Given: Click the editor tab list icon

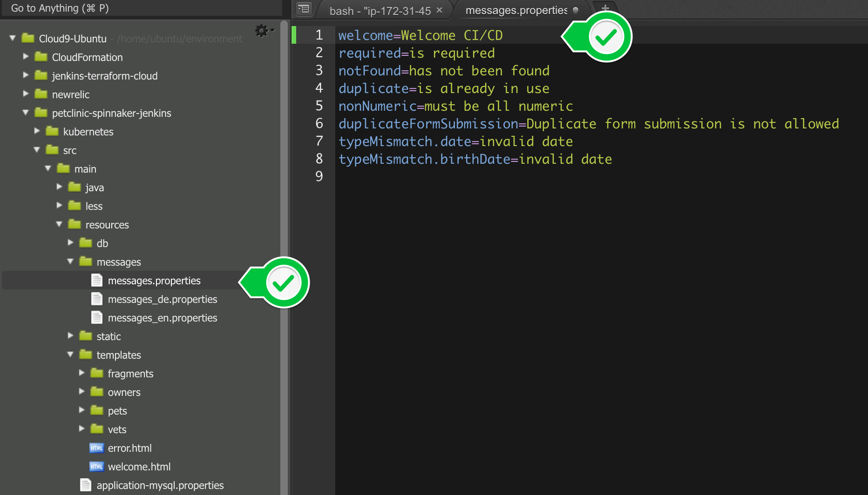Looking at the screenshot, I should tap(304, 9).
